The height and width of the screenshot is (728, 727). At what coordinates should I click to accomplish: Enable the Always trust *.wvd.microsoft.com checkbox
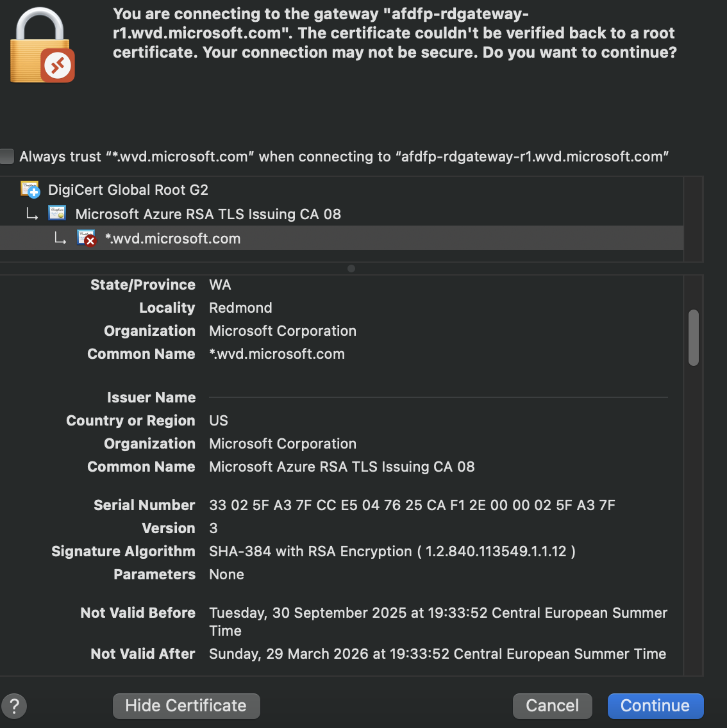click(x=7, y=156)
